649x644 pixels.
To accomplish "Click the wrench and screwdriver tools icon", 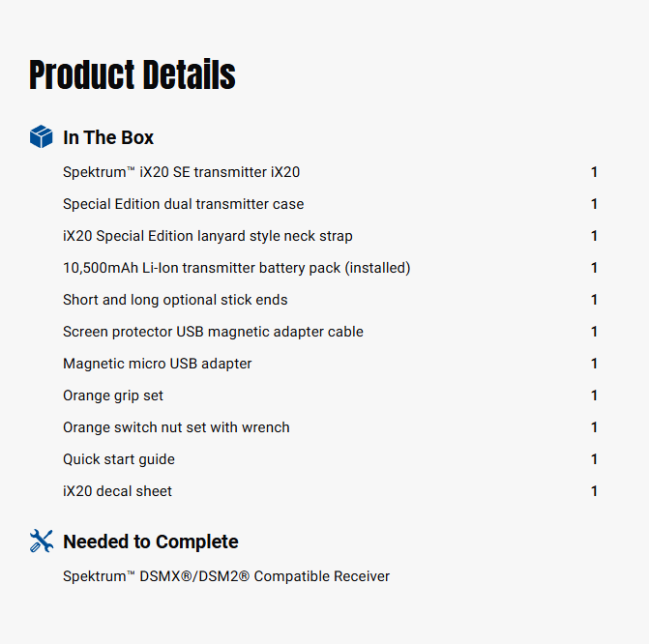I will (41, 542).
